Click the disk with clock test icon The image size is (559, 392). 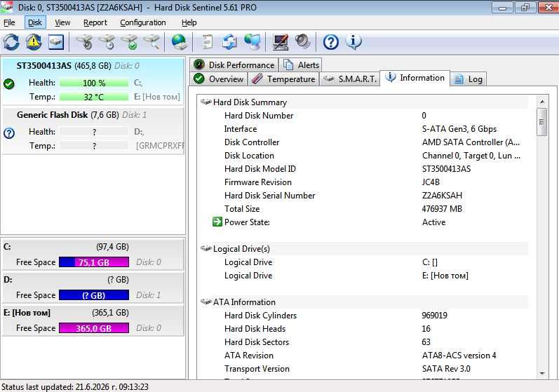[107, 42]
